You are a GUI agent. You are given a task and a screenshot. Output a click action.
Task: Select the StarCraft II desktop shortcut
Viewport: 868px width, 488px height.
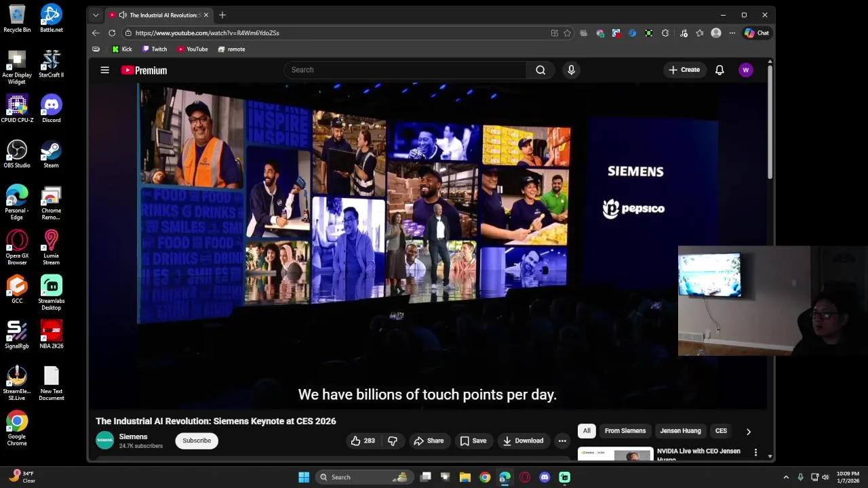click(51, 64)
